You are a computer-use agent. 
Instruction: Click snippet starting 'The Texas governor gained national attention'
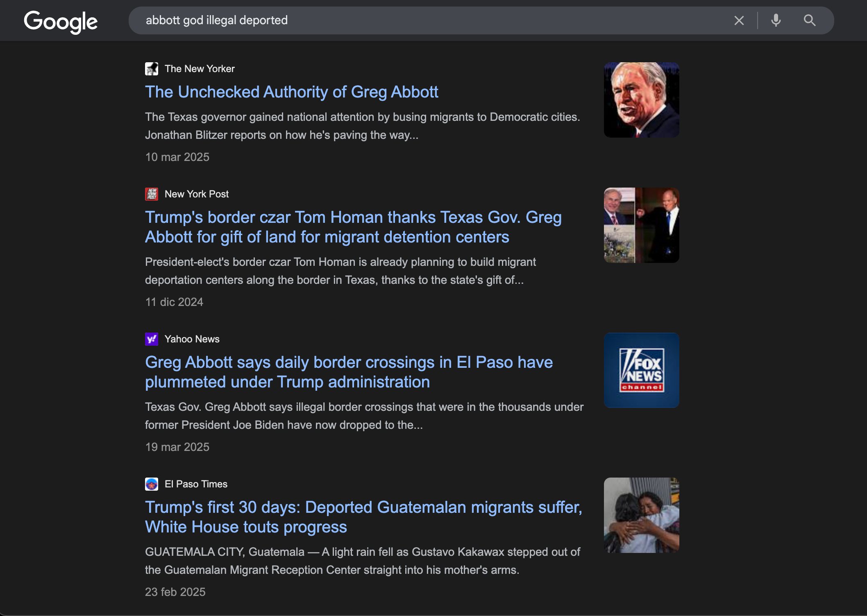coord(363,126)
